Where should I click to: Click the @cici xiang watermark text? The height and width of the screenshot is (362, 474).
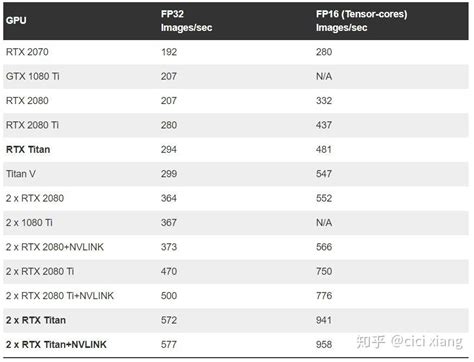(x=427, y=341)
